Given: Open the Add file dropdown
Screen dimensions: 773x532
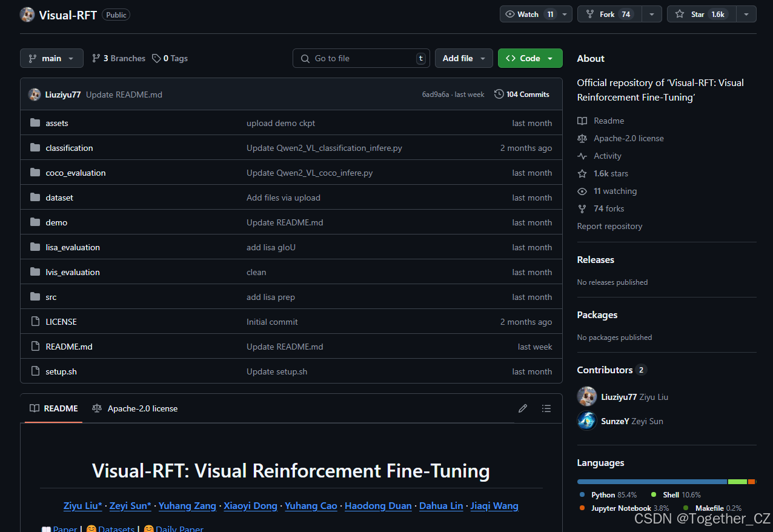Looking at the screenshot, I should 464,58.
